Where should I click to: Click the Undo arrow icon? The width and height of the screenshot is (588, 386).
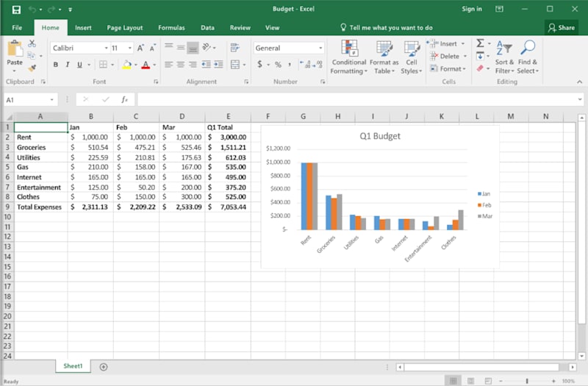pos(32,10)
